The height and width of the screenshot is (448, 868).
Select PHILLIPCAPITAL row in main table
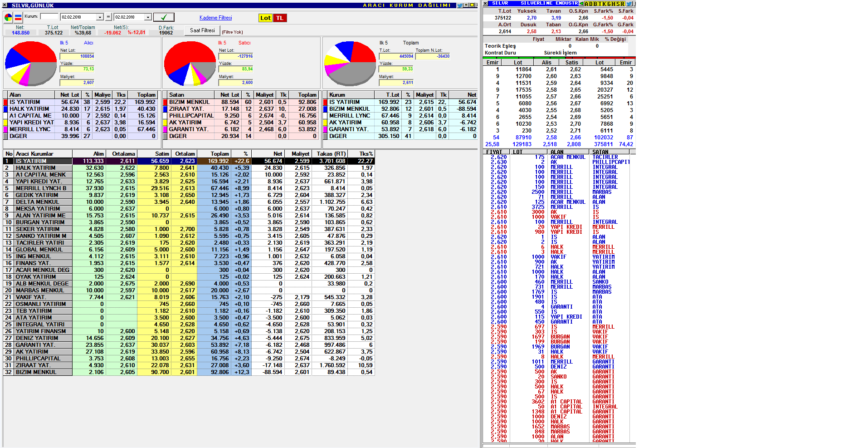189,359
